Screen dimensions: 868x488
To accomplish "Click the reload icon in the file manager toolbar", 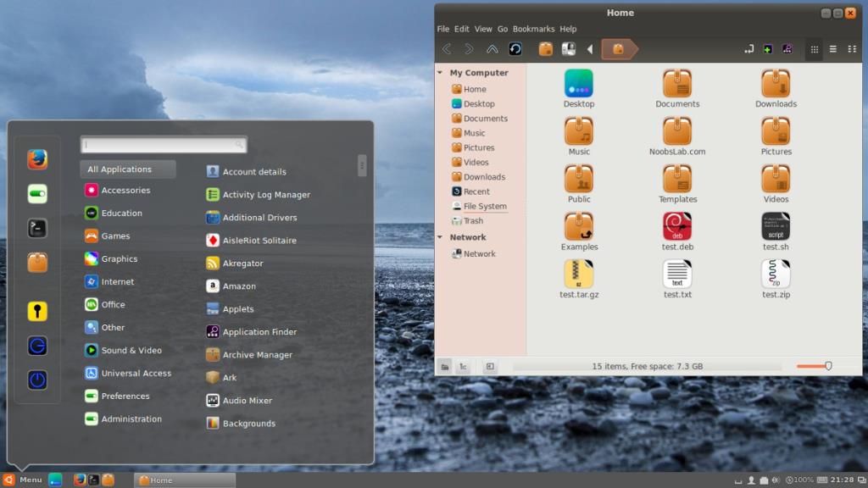I will click(x=515, y=49).
